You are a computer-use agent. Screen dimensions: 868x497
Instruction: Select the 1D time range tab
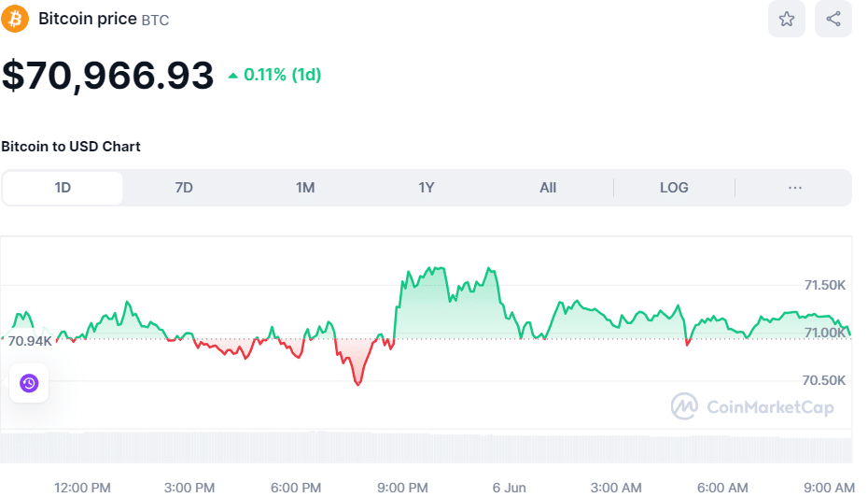pos(63,188)
